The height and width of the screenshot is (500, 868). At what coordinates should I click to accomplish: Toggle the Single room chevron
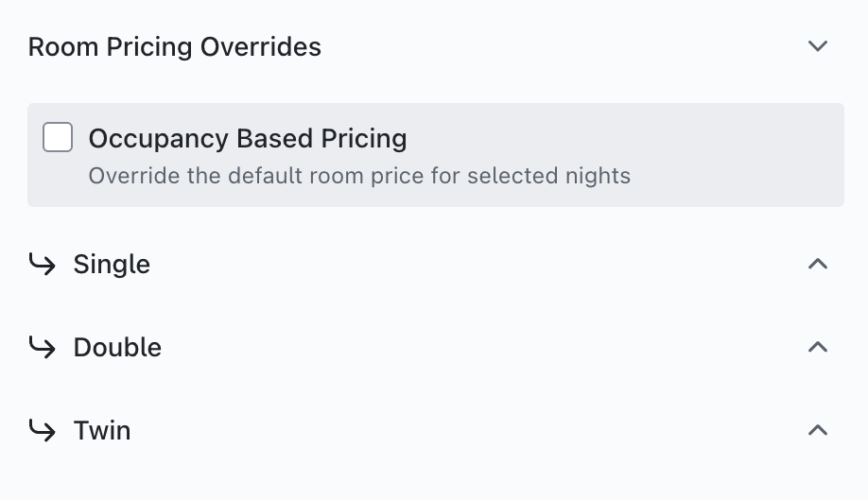(x=818, y=265)
